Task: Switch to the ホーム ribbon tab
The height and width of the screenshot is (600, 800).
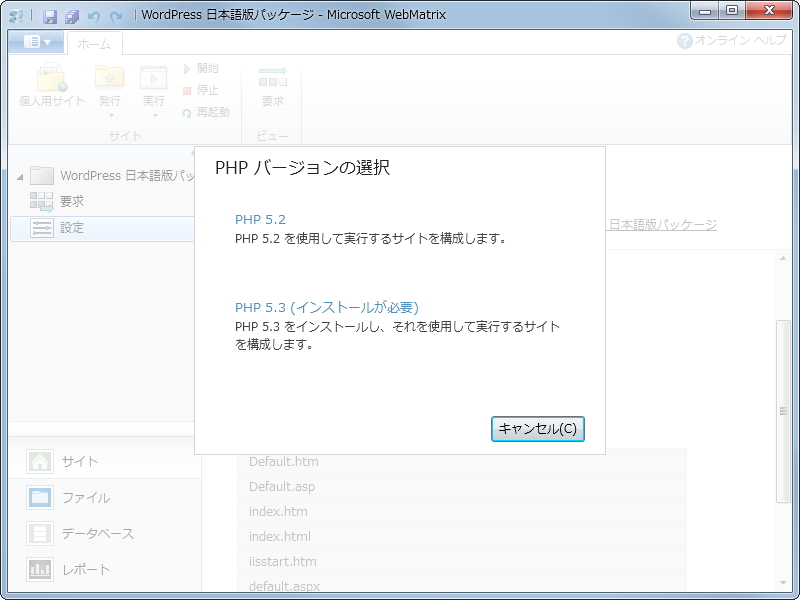Action: click(96, 42)
